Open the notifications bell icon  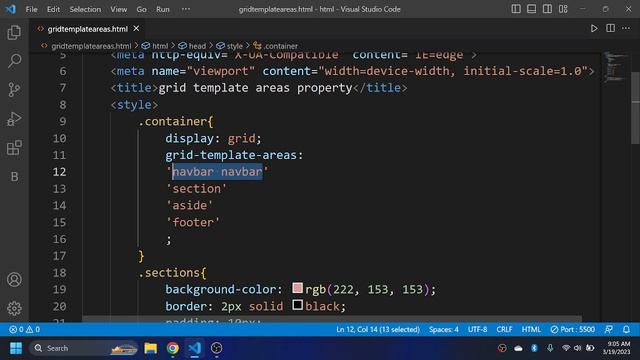coord(626,329)
